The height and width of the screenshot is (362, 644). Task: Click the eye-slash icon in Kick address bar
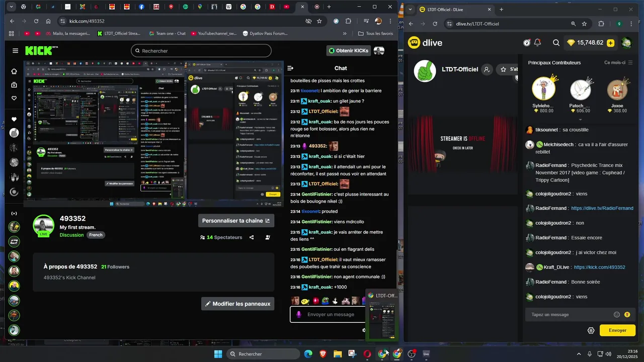pyautogui.click(x=308, y=21)
